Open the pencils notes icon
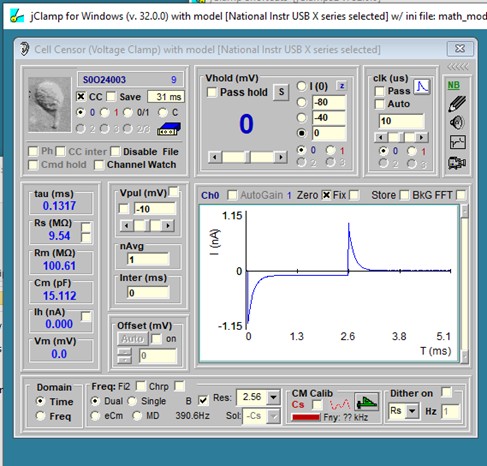This screenshot has height=466, width=487. (457, 104)
